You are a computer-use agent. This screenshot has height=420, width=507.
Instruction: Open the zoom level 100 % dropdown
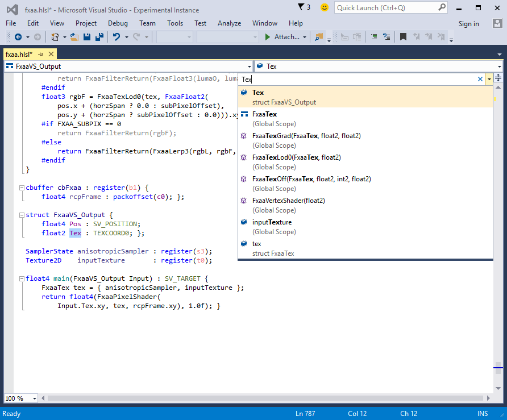34,398
